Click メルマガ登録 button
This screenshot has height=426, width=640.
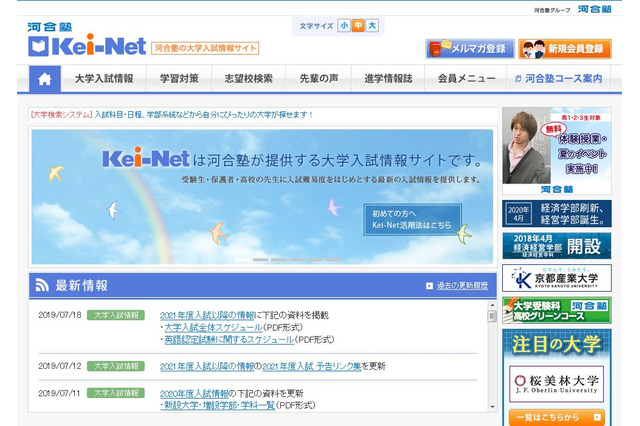470,49
